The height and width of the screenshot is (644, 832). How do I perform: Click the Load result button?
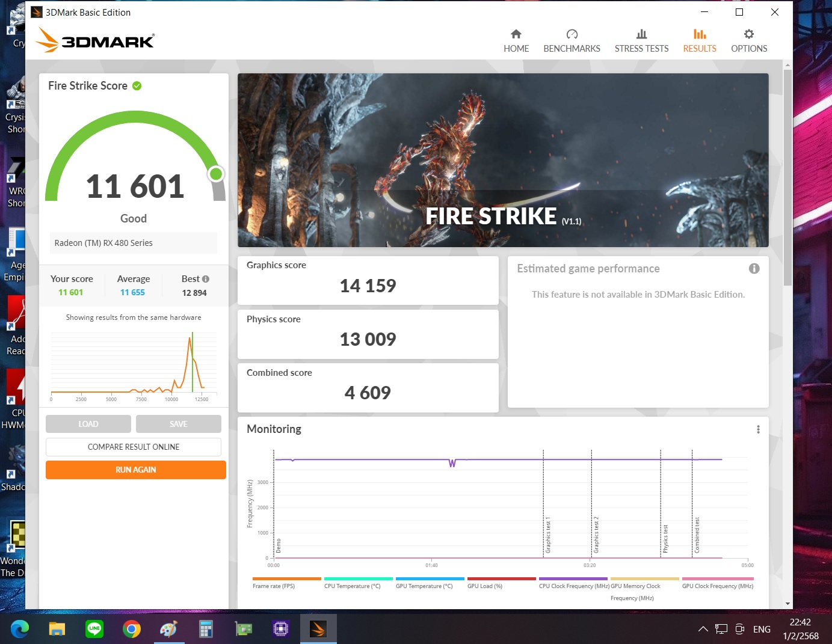(88, 424)
